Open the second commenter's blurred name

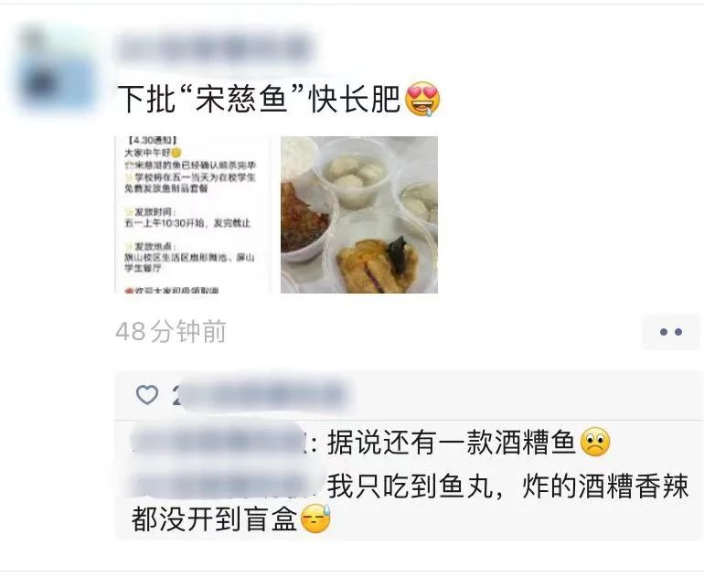(227, 486)
